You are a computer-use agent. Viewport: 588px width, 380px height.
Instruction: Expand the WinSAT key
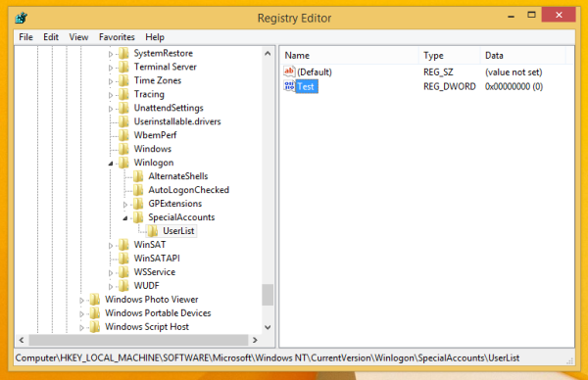(x=110, y=246)
